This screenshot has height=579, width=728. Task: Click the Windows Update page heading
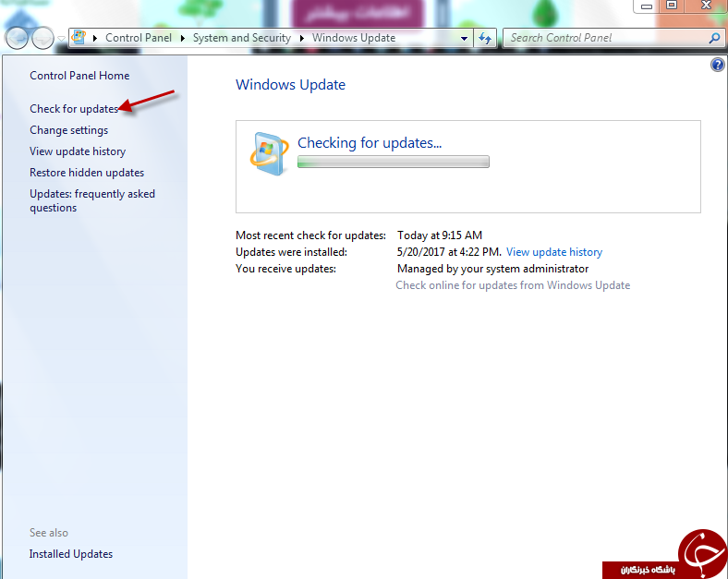click(x=291, y=85)
